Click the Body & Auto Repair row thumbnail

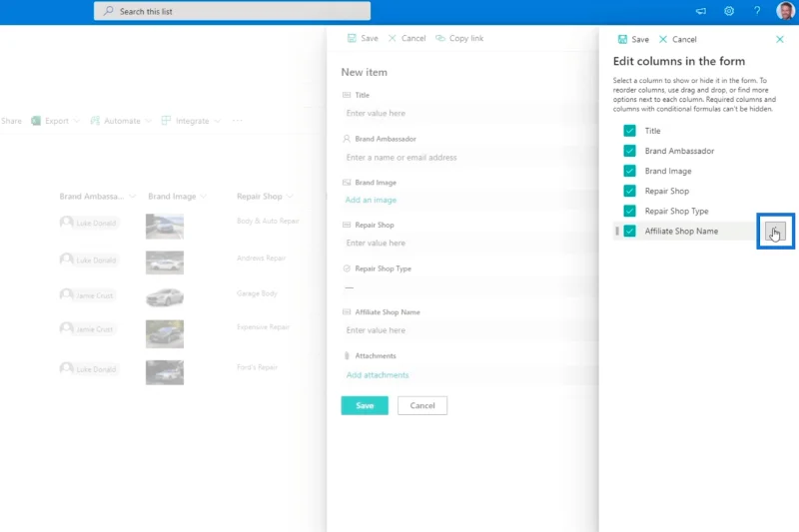[165, 226]
